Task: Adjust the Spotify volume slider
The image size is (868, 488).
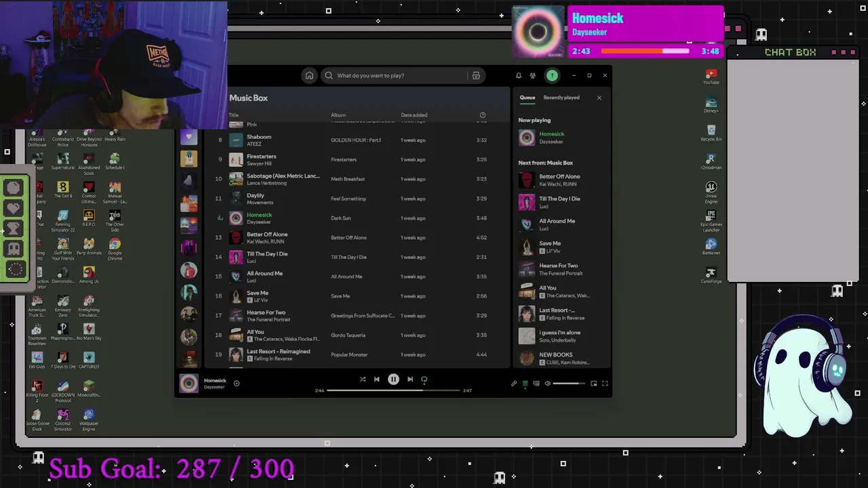Action: pos(569,384)
